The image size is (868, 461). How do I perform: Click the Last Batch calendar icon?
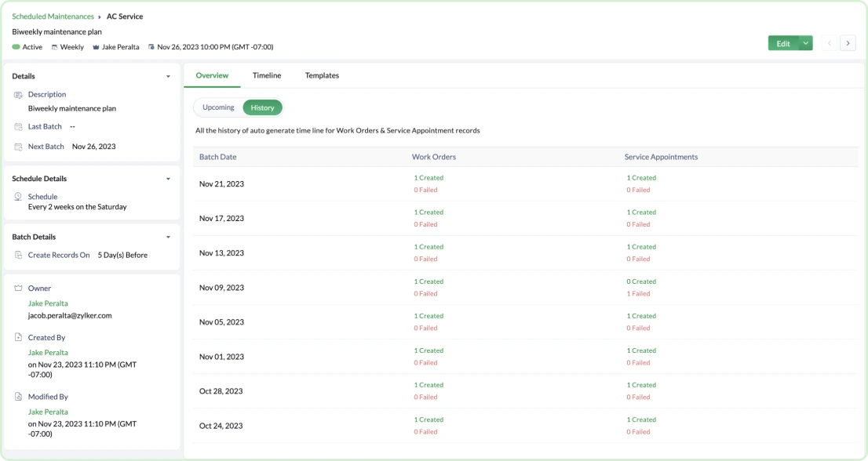(x=18, y=126)
